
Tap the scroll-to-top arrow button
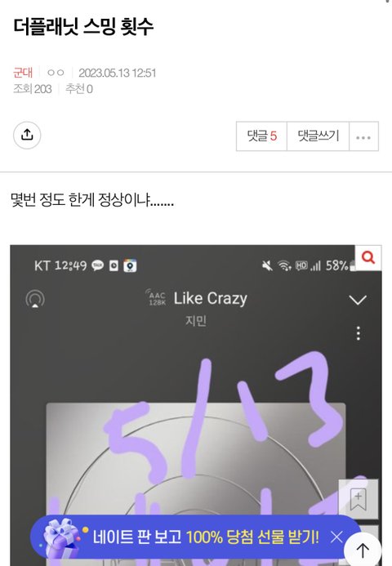(x=363, y=550)
